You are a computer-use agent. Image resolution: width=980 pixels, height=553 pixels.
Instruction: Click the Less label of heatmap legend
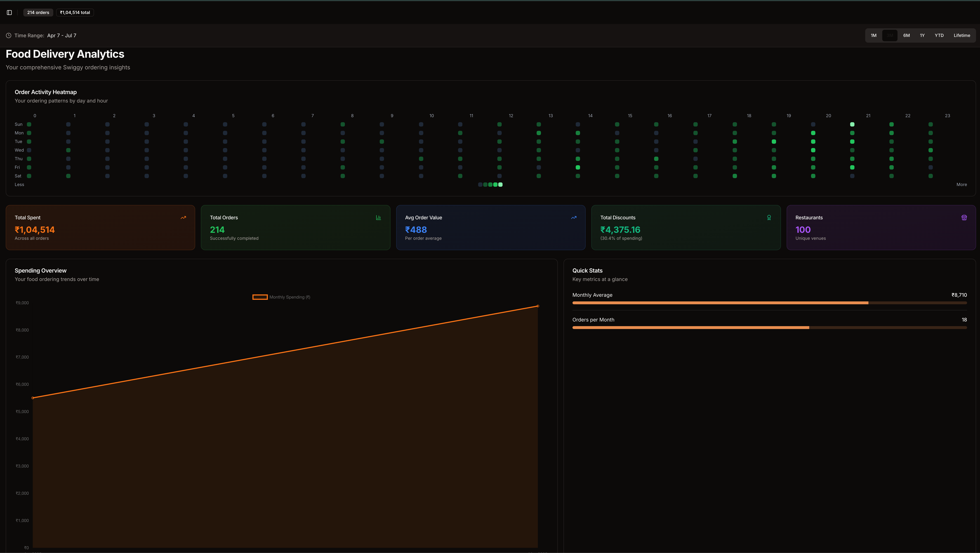click(19, 185)
